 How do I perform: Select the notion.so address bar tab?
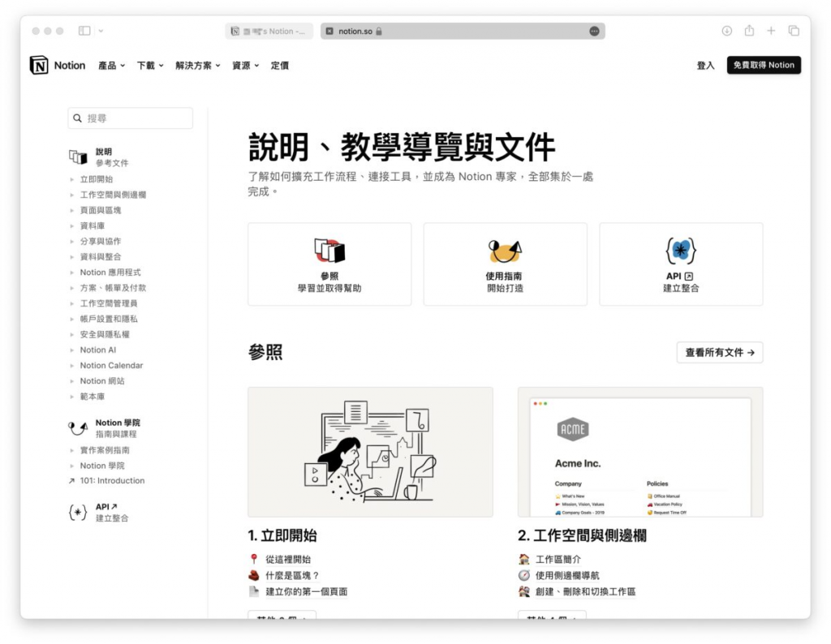pyautogui.click(x=463, y=32)
